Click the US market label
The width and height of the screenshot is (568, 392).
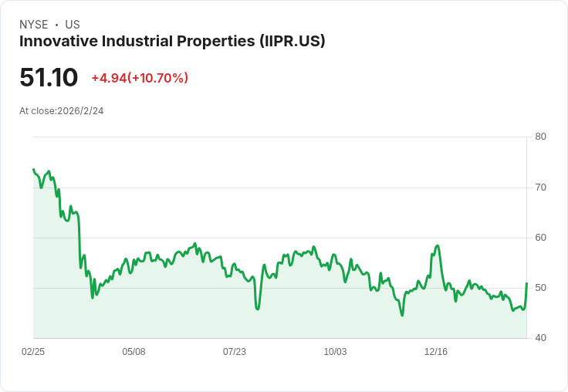pos(73,25)
